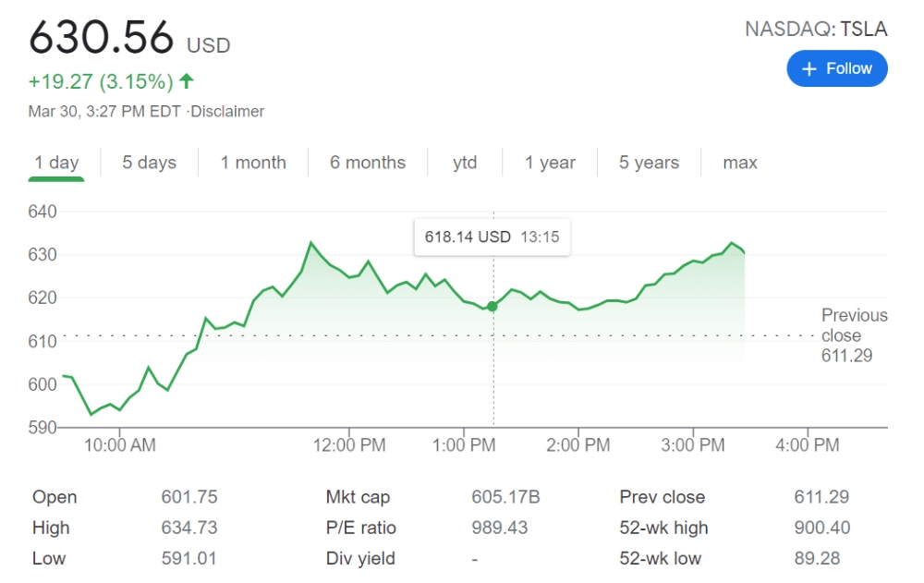The height and width of the screenshot is (583, 924).
Task: Click the Previous close 611.29 label
Action: 853,335
